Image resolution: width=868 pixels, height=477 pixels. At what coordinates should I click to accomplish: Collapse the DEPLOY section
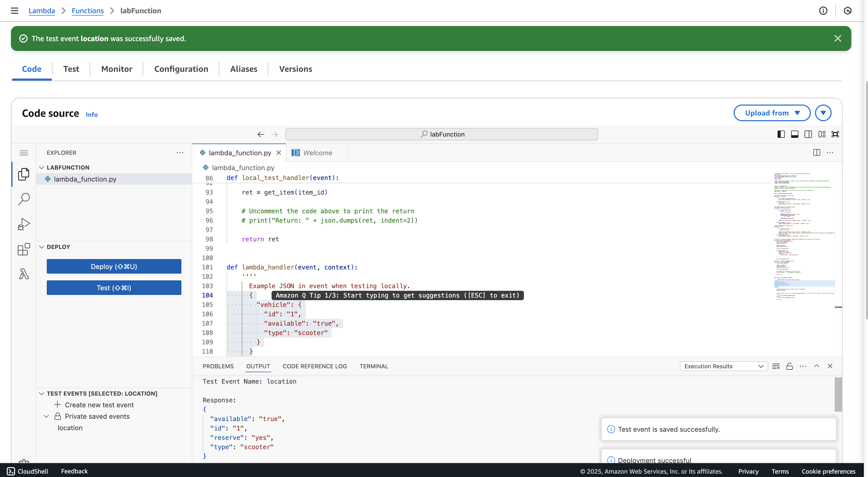[42, 247]
